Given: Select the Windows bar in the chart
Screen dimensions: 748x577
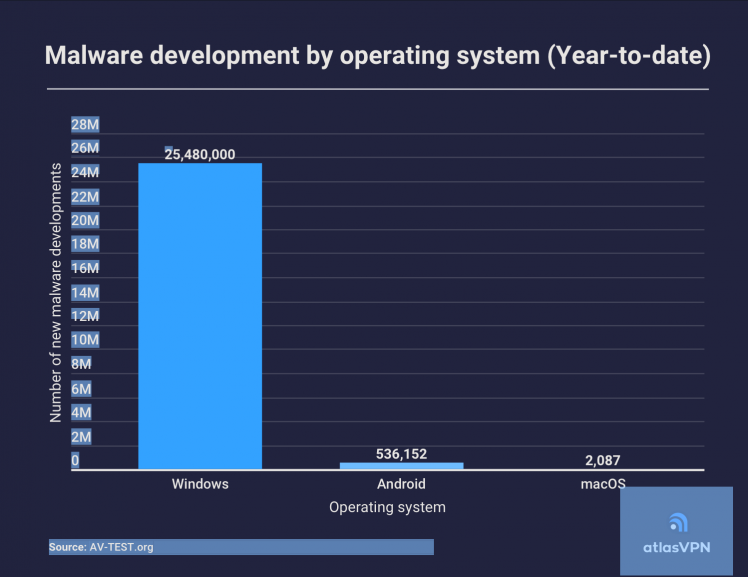Looking at the screenshot, I should 200,315.
